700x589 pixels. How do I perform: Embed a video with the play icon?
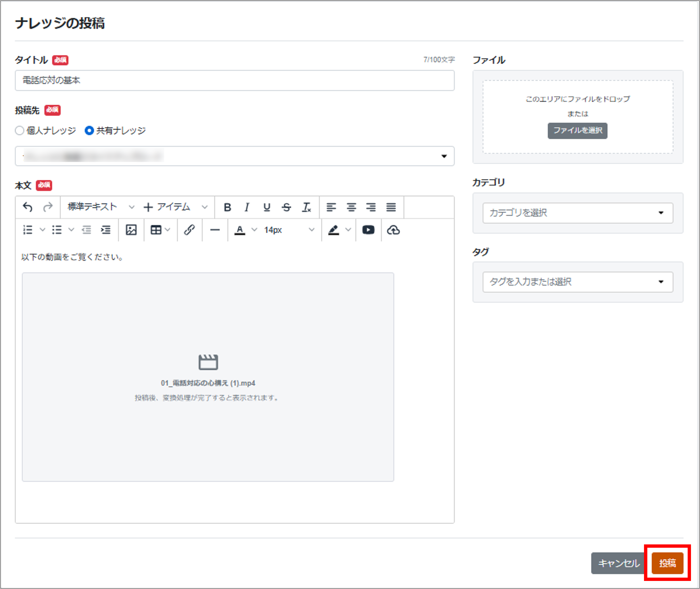click(368, 230)
